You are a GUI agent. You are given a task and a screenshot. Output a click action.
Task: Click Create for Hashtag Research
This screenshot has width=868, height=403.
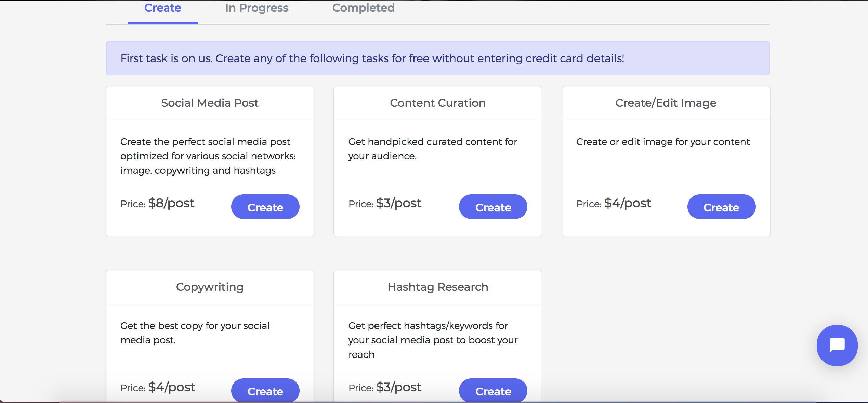pos(493,390)
